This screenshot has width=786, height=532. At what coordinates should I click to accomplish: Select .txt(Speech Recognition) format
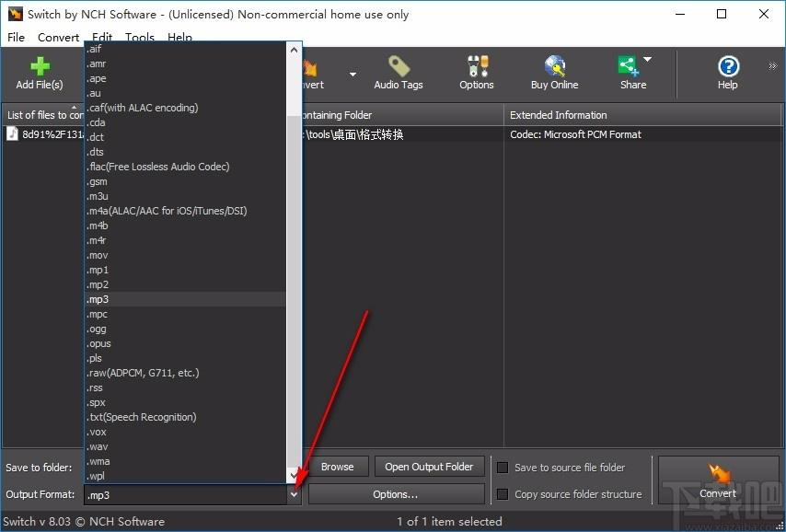coord(184,417)
